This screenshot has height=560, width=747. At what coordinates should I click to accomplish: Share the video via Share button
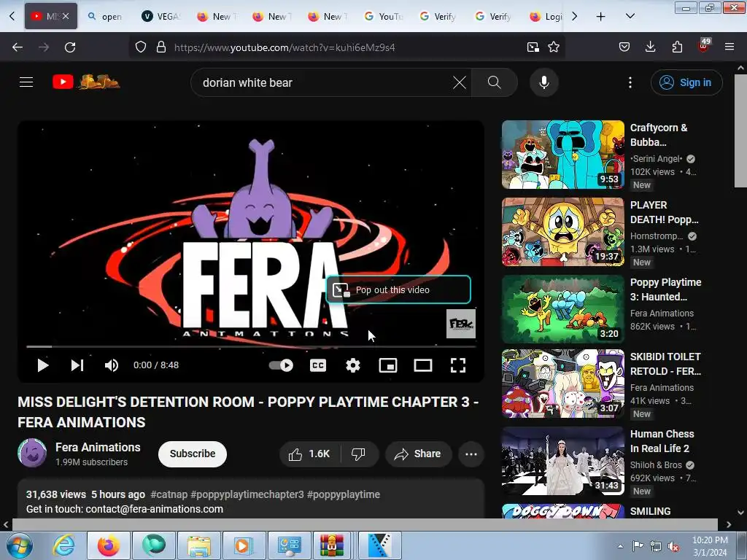(418, 454)
